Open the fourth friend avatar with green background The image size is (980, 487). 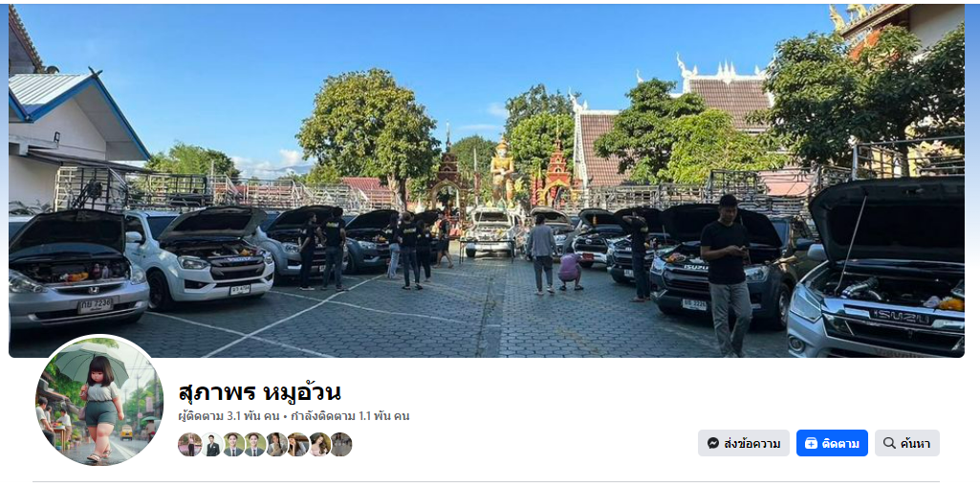[254, 445]
